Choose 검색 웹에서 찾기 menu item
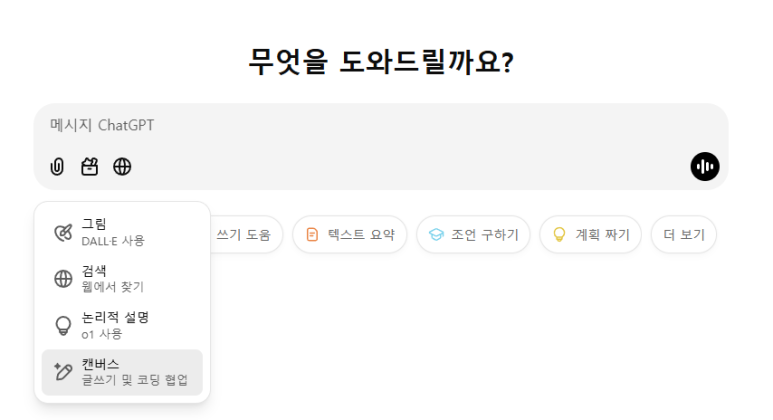The height and width of the screenshot is (420, 773). [x=122, y=279]
